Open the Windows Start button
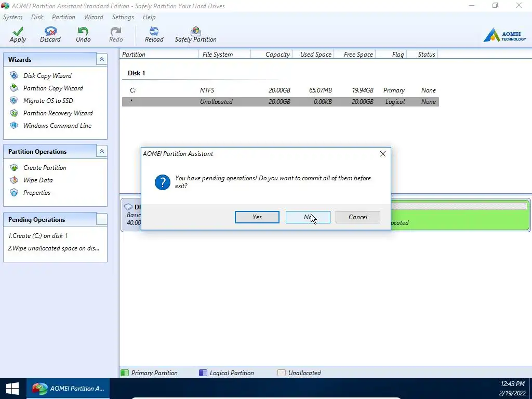The width and height of the screenshot is (532, 399). pos(12,389)
